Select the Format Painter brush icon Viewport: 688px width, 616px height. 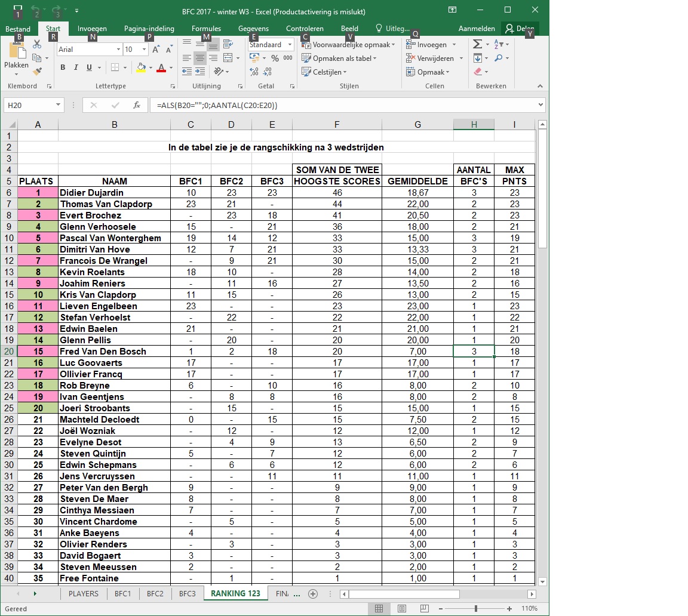(37, 72)
